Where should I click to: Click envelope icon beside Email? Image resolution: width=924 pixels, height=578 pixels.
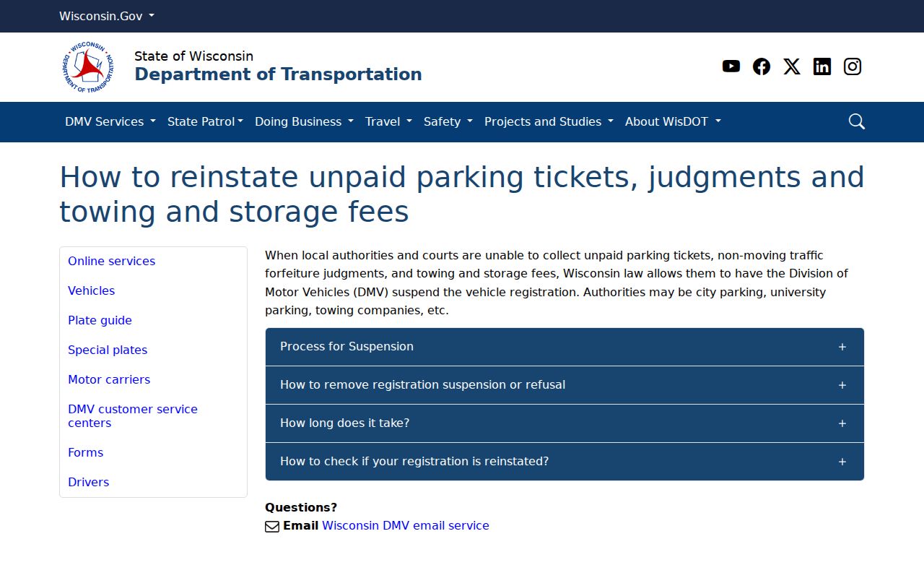click(272, 527)
